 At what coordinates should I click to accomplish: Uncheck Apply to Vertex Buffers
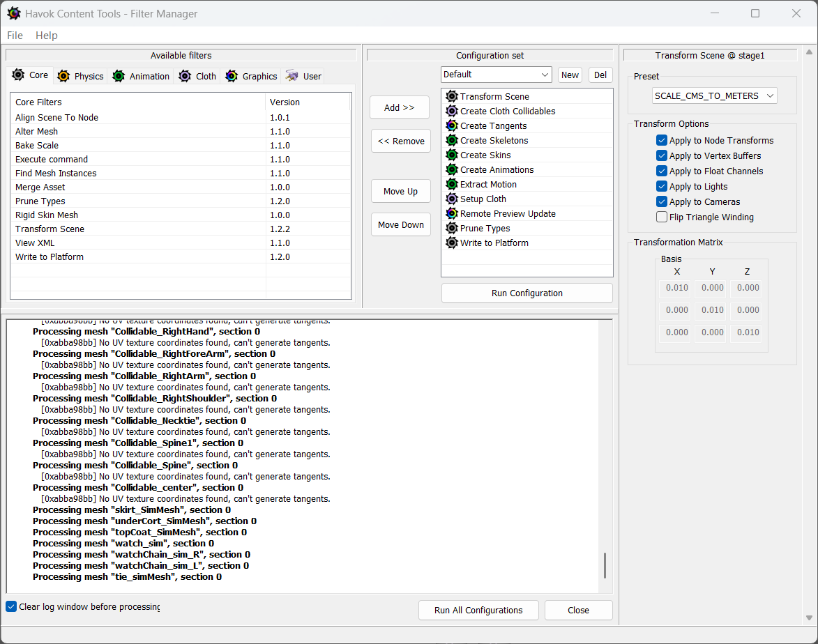click(x=662, y=155)
